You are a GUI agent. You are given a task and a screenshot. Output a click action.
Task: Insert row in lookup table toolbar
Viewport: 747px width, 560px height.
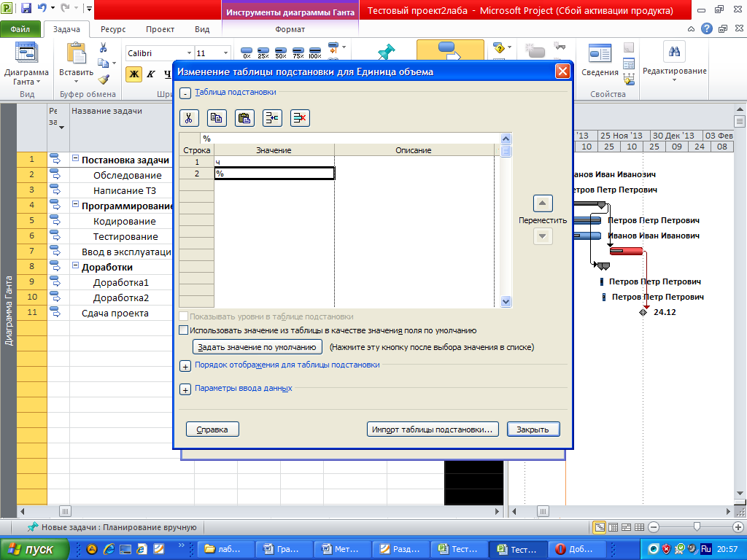point(272,118)
